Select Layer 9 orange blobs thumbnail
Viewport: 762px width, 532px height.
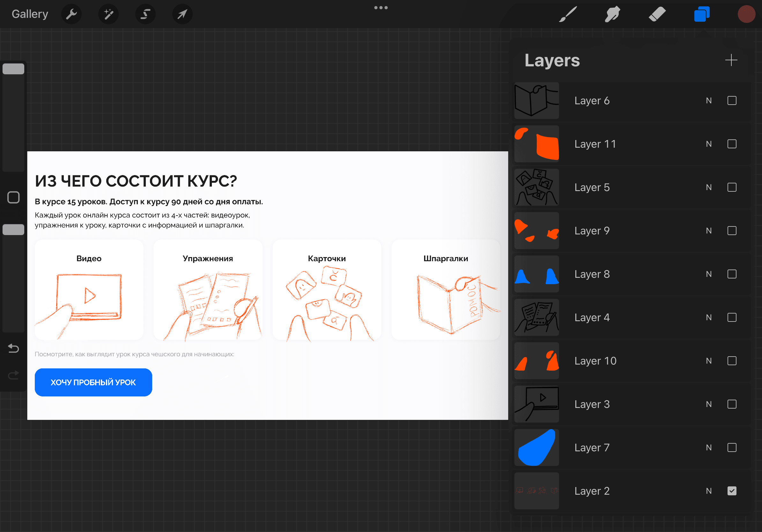point(537,231)
